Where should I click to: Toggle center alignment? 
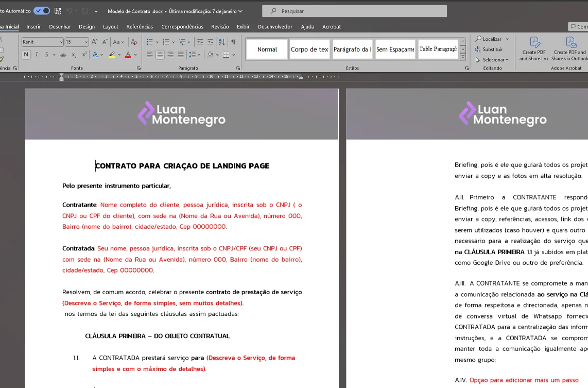pyautogui.click(x=160, y=55)
